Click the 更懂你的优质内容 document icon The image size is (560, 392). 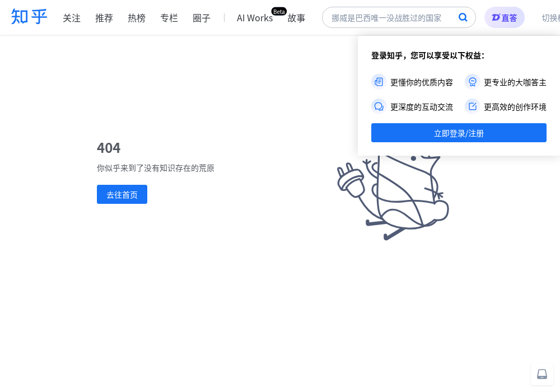pos(379,82)
